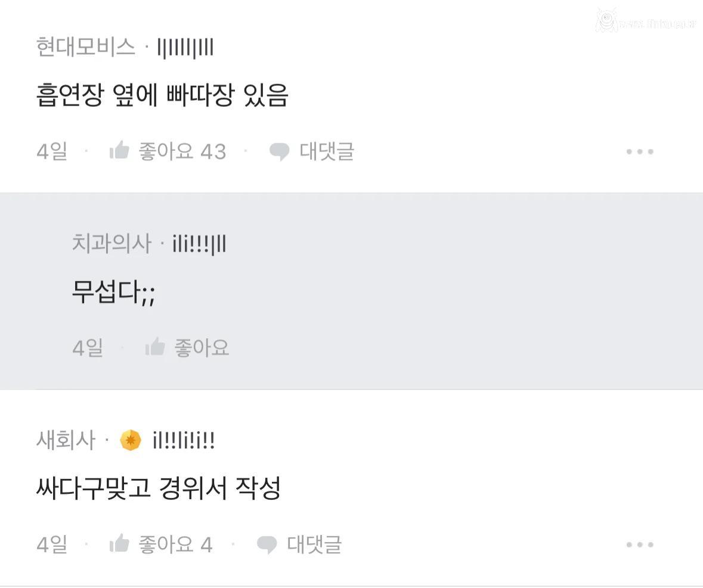Click the '4일' timestamp on the 치과의사 reply
The width and height of the screenshot is (703, 588).
point(88,348)
